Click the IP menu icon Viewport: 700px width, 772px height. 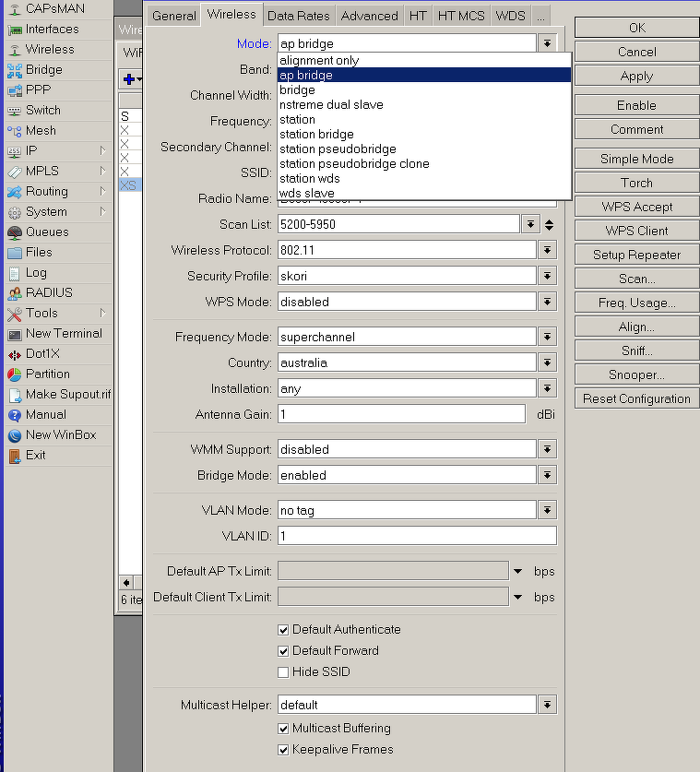(x=15, y=151)
